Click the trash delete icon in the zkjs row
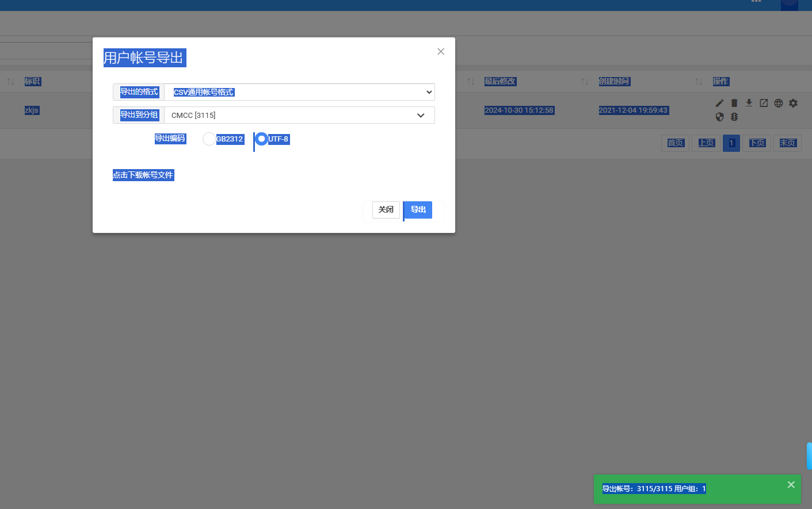This screenshot has width=812, height=509. click(734, 104)
